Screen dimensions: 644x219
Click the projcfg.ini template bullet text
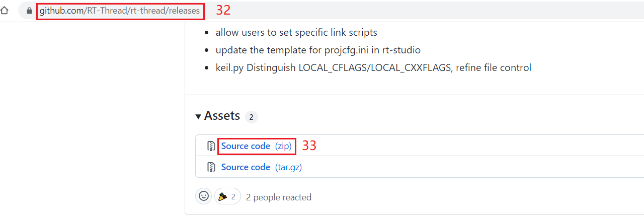(x=317, y=50)
